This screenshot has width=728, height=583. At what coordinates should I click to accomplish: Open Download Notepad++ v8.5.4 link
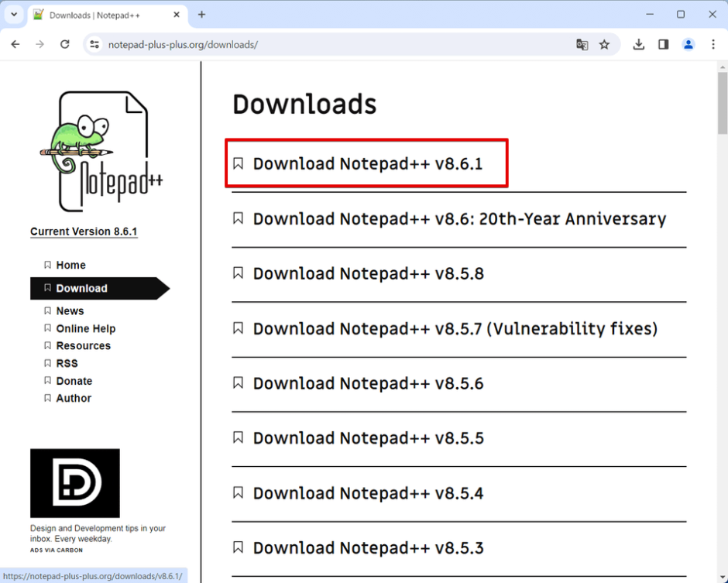pyautogui.click(x=368, y=493)
